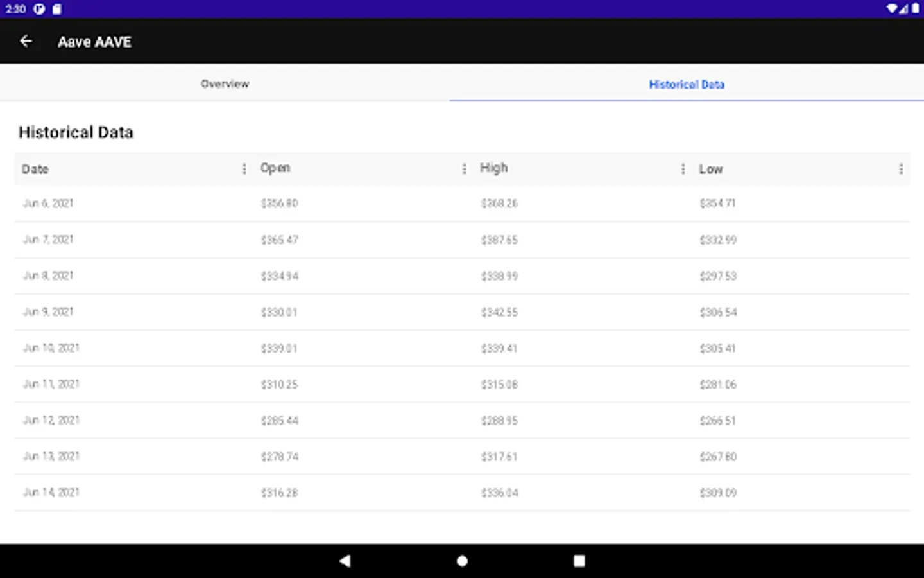Switch to the Overview tab
This screenshot has width=924, height=578.
[x=225, y=83]
